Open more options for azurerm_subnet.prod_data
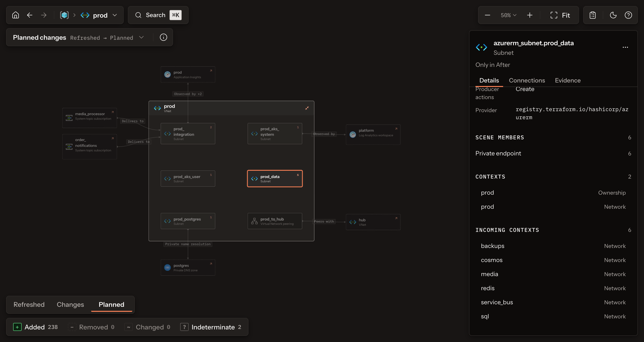Image resolution: width=644 pixels, height=342 pixels. coord(625,47)
